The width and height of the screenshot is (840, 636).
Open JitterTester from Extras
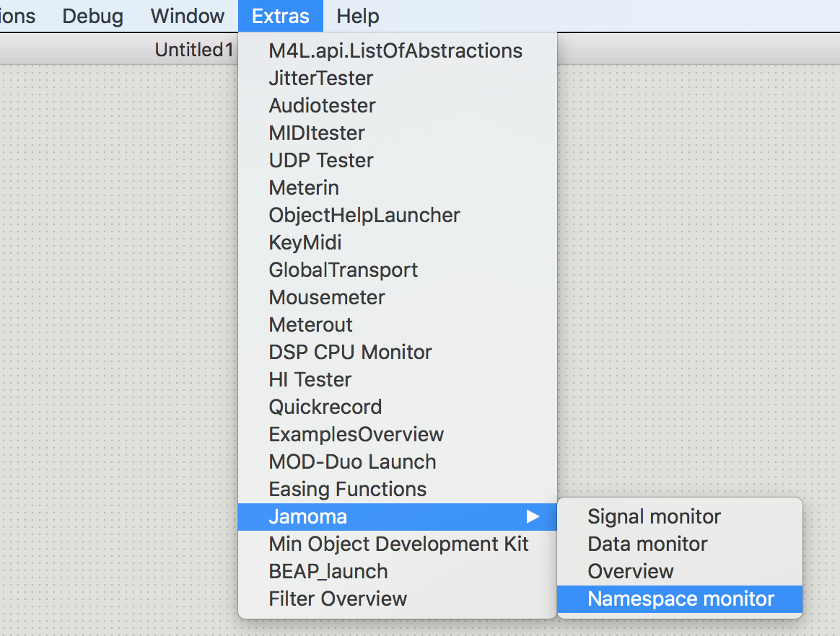398,78
